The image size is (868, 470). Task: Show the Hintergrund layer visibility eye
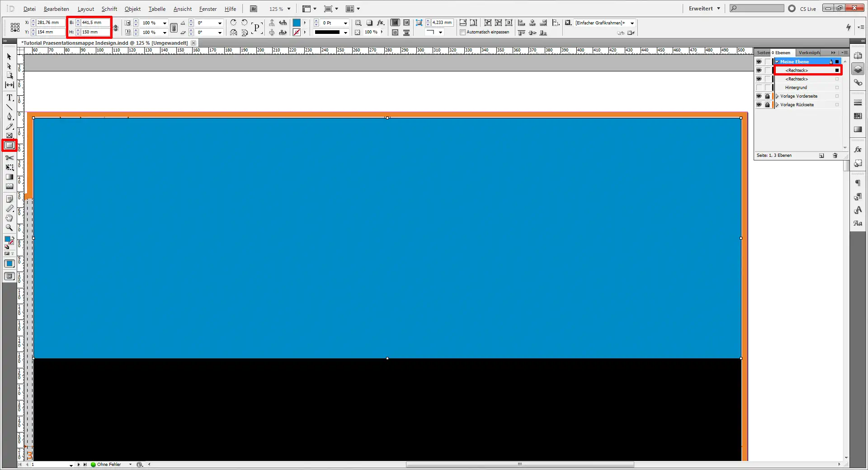pos(759,87)
